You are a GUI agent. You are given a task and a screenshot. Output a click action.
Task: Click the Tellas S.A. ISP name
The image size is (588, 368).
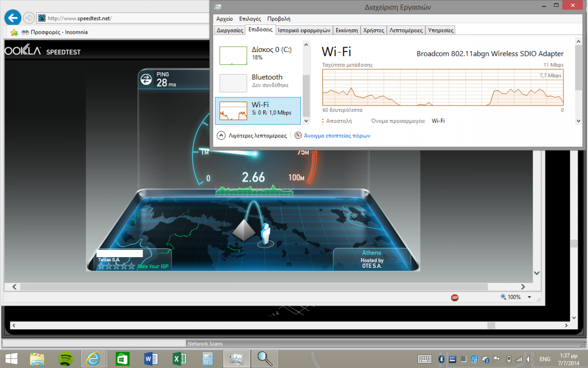(x=109, y=260)
